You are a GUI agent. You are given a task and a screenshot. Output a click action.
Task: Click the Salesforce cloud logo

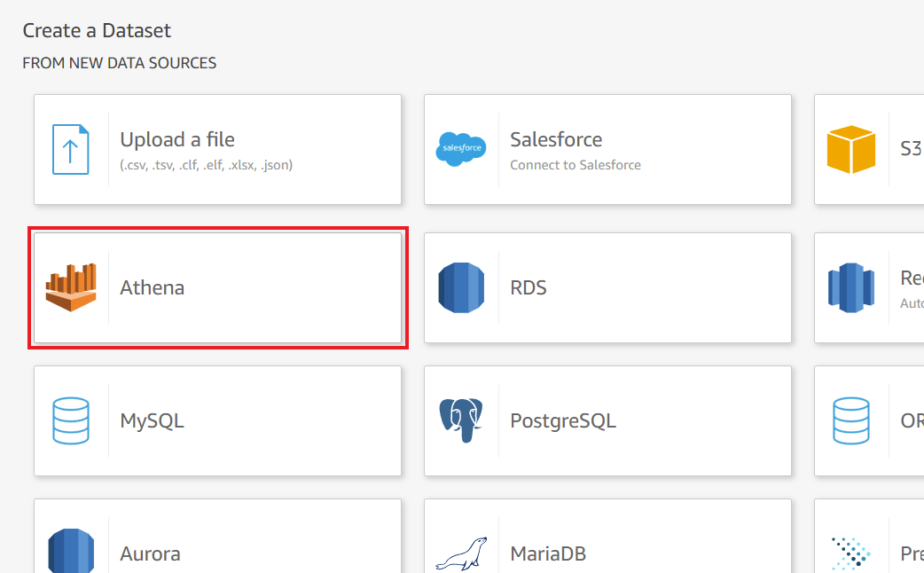(462, 149)
